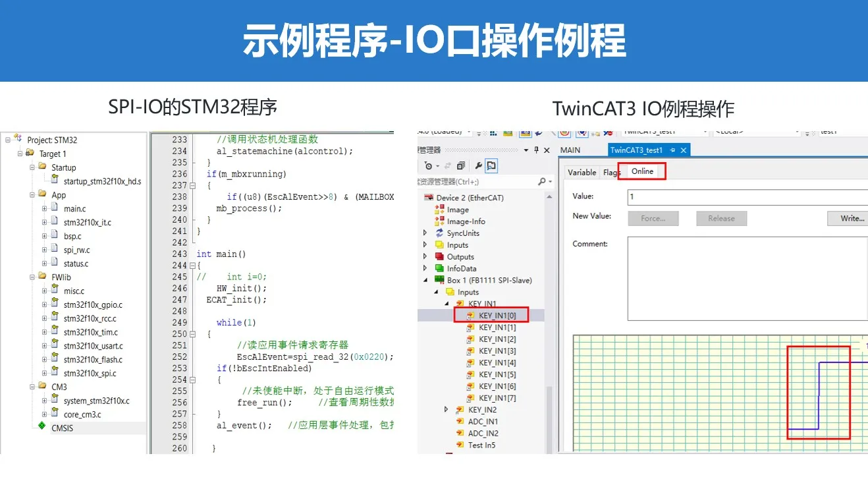868x487 pixels.
Task: Expand the main.c file node
Action: tap(45, 209)
